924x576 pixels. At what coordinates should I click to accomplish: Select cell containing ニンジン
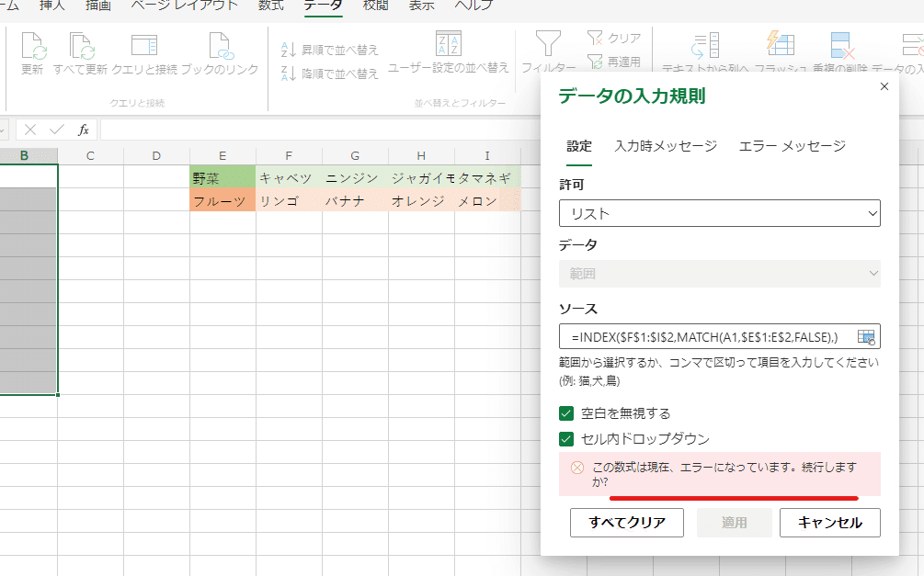[x=355, y=177]
